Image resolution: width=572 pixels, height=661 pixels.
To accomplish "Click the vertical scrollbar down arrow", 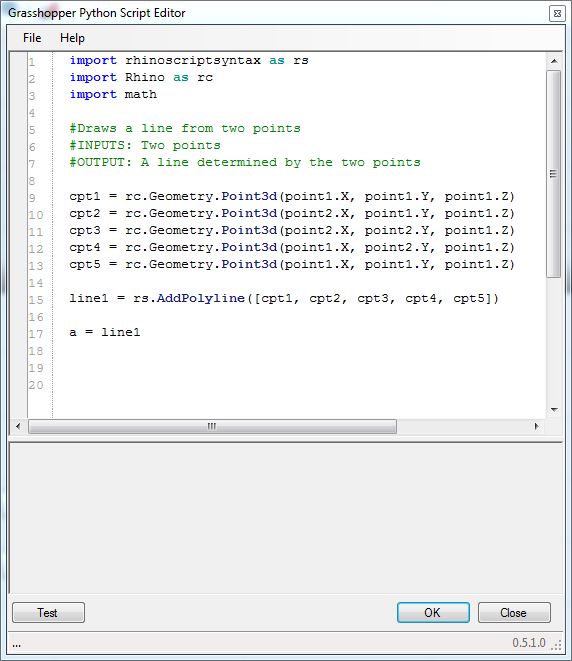I will point(554,409).
